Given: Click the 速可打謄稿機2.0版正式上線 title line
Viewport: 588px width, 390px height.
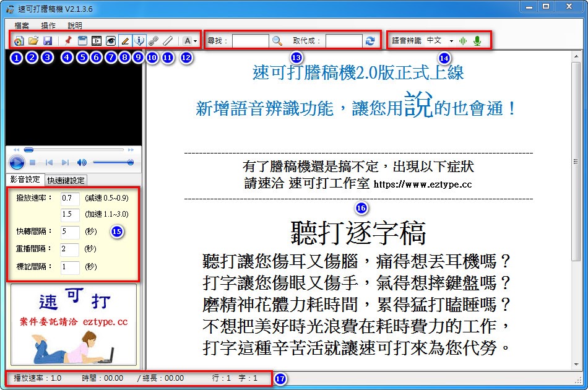Looking at the screenshot, I should point(358,73).
